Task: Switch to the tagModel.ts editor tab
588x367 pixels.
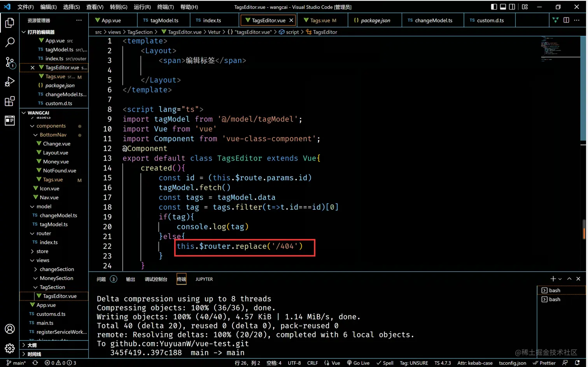Action: (164, 20)
